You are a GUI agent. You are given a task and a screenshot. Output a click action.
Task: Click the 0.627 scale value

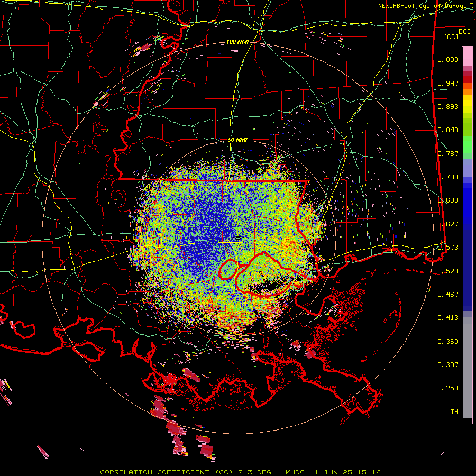coord(448,224)
